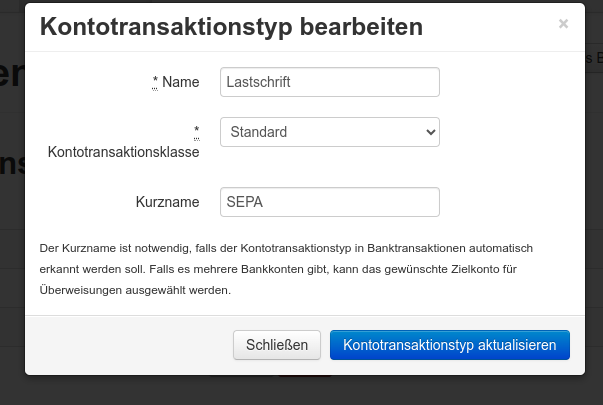Click the gray footer area left of Schließen
The width and height of the screenshot is (603, 405).
[x=130, y=345]
